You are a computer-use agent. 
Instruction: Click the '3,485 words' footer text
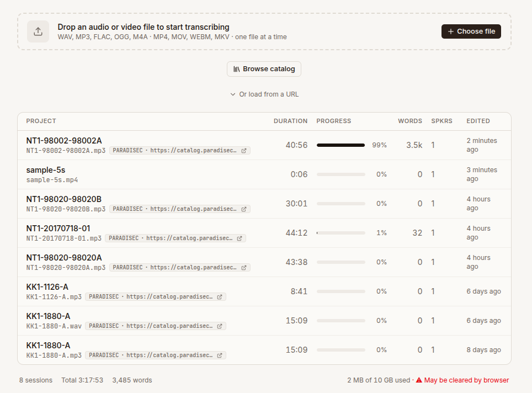(x=132, y=380)
